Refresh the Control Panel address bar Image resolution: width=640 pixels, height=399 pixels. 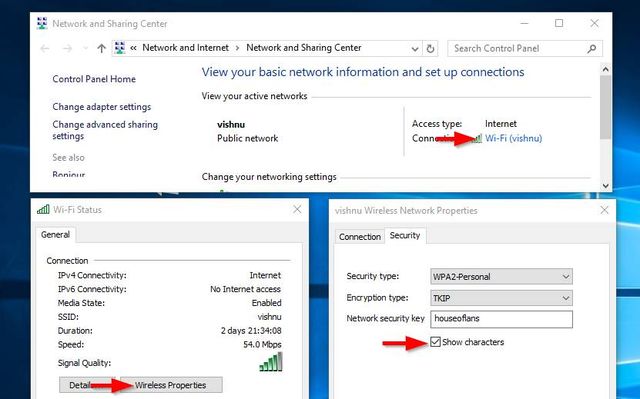click(430, 49)
